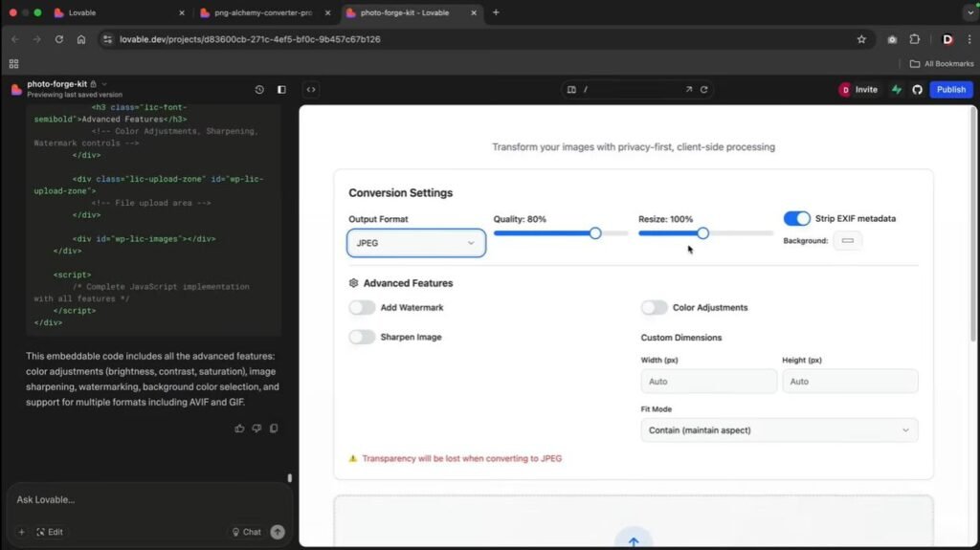Open the preview route page selector icon
The height and width of the screenshot is (550, 980).
pyautogui.click(x=571, y=89)
